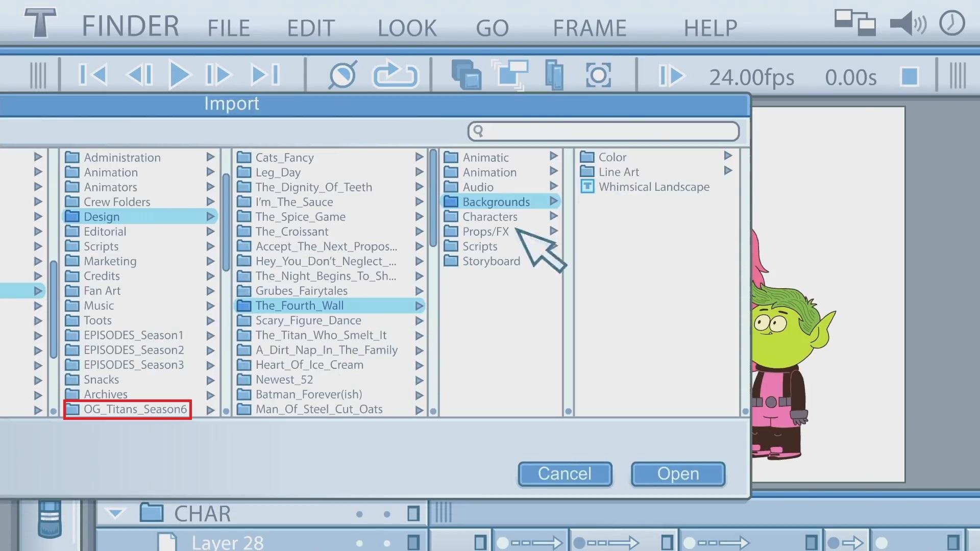Open the FINDER menu

click(x=131, y=26)
